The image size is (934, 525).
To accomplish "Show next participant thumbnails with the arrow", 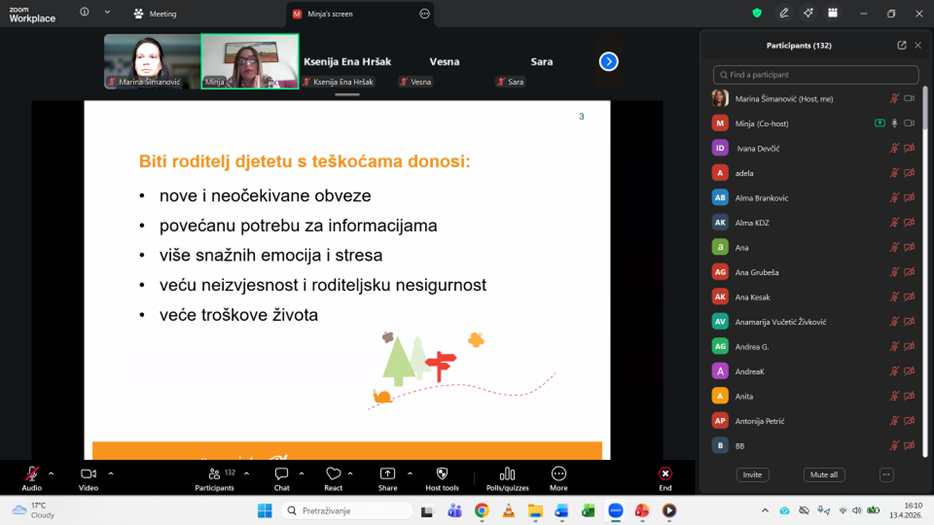I will pos(608,62).
